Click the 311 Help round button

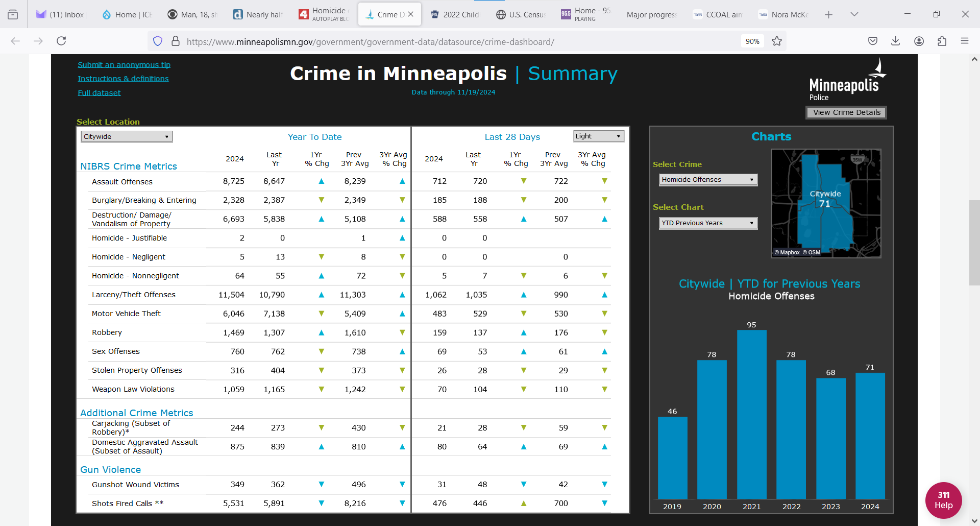(943, 500)
